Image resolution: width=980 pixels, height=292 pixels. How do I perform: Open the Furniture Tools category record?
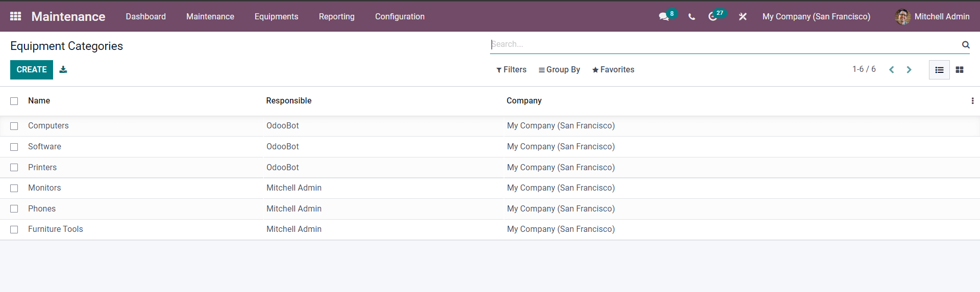(x=56, y=229)
